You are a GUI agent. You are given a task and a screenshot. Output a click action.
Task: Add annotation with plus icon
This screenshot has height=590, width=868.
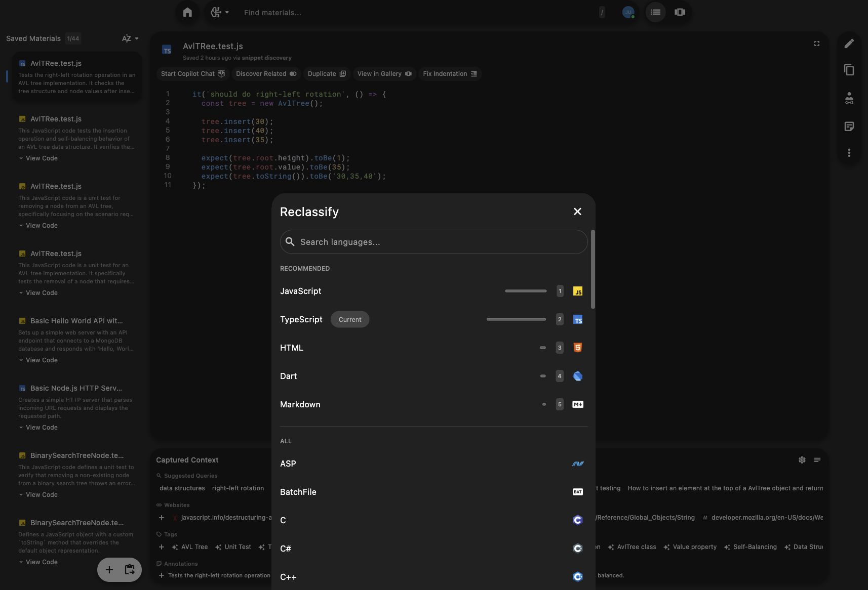(162, 575)
